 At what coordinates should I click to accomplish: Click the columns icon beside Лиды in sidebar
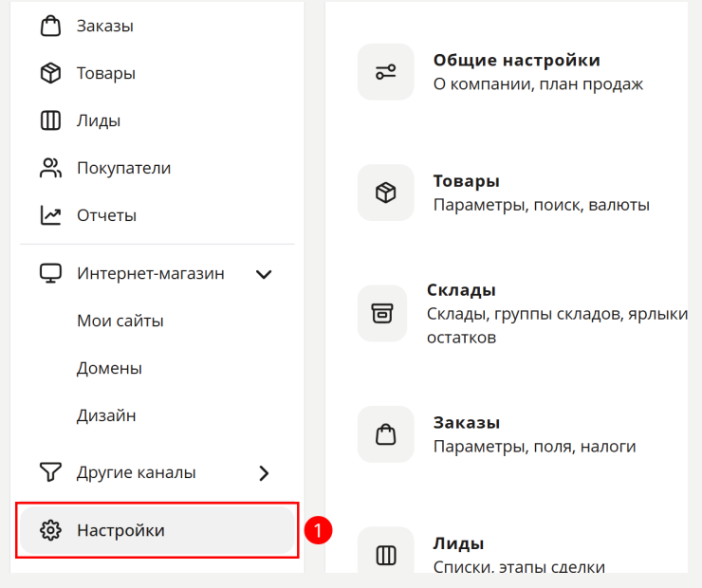50,120
